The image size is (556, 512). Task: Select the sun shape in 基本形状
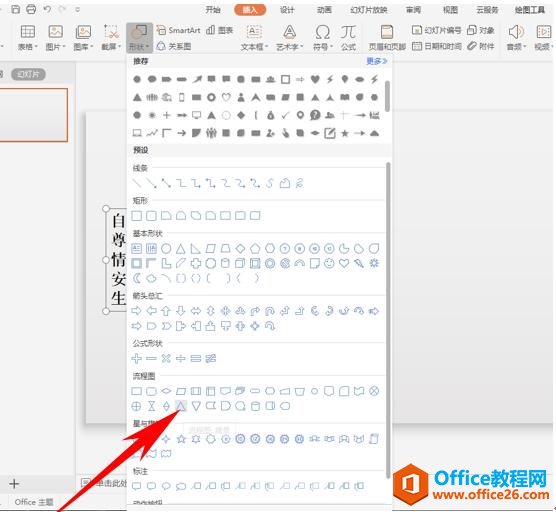coord(374,263)
